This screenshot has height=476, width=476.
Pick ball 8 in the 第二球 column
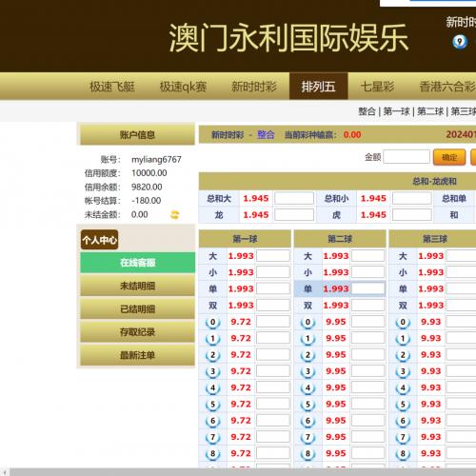click(x=307, y=454)
